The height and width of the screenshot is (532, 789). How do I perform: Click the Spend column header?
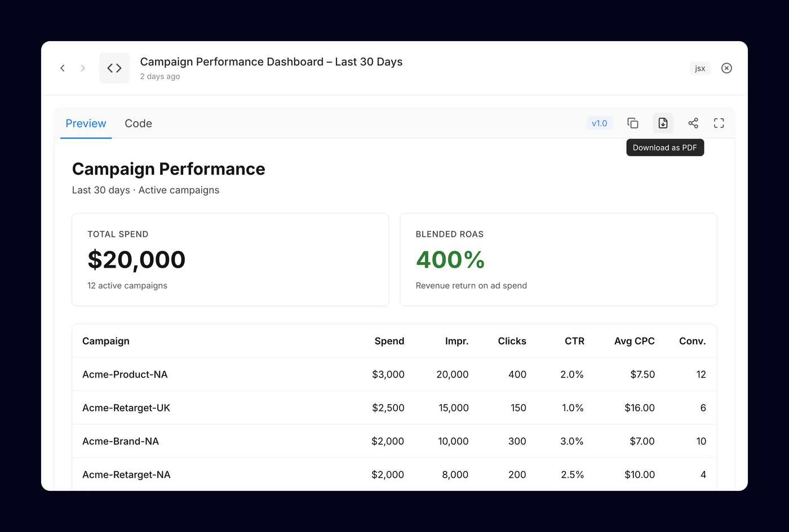[x=389, y=341]
